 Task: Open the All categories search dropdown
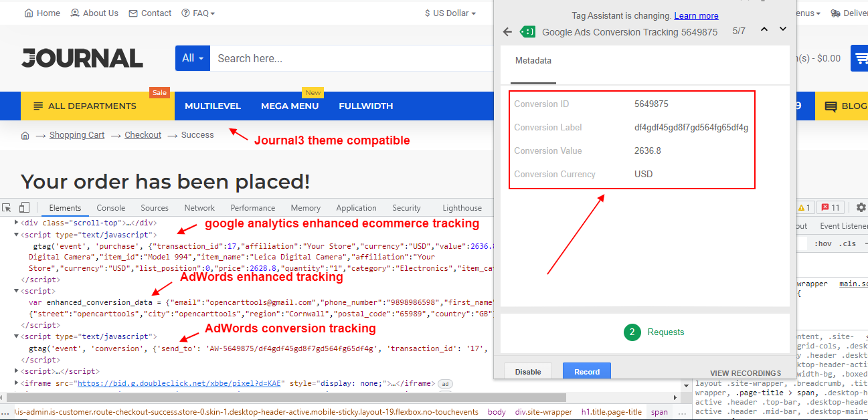[x=193, y=58]
